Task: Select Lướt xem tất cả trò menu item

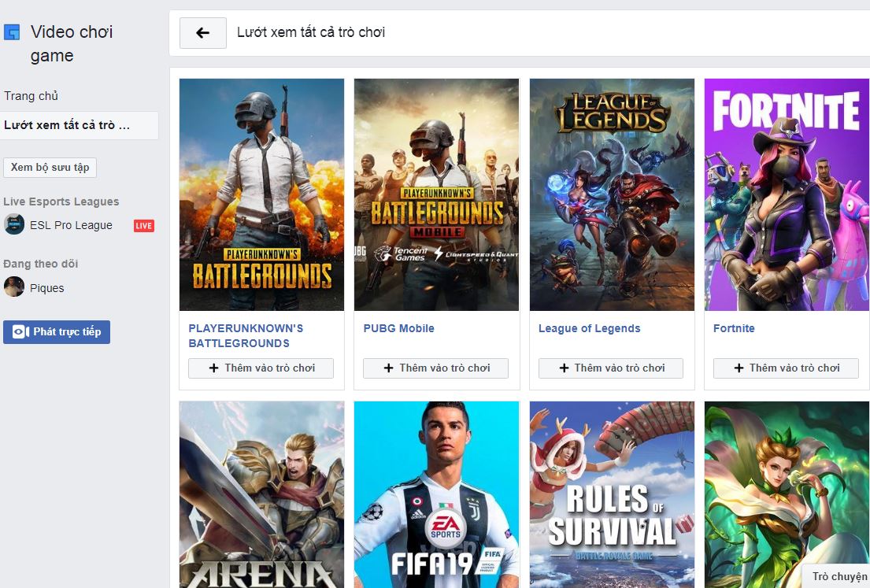Action: (79, 125)
